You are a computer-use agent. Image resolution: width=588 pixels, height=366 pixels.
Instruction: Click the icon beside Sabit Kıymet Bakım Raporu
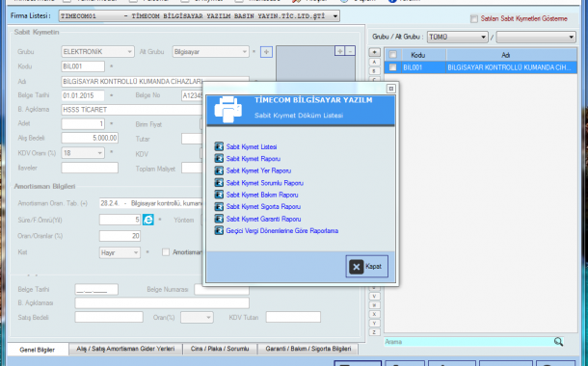coord(219,195)
